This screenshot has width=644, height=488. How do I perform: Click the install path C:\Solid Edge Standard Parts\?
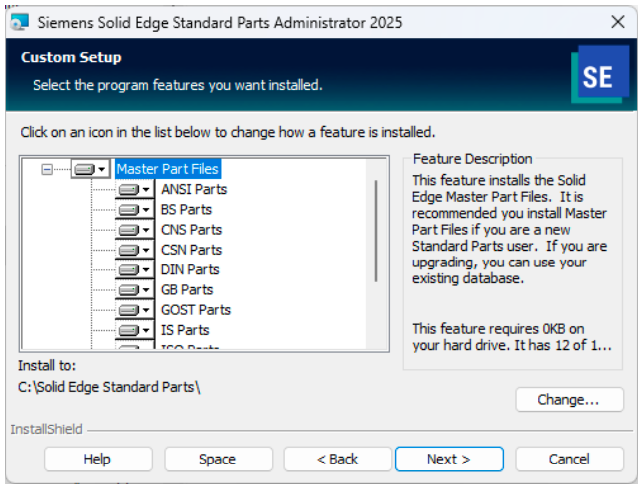click(x=109, y=387)
